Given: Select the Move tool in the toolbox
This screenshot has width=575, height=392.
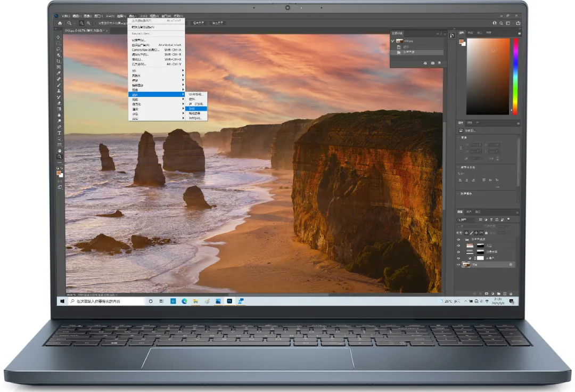Looking at the screenshot, I should click(x=59, y=37).
